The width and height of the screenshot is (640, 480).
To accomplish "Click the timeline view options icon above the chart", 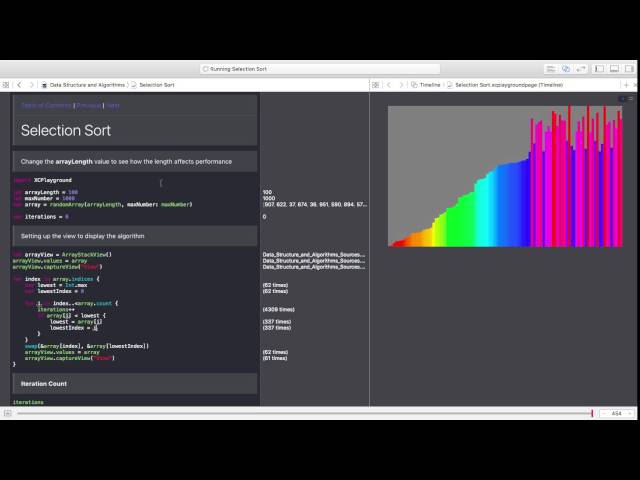I will pyautogui.click(x=631, y=99).
